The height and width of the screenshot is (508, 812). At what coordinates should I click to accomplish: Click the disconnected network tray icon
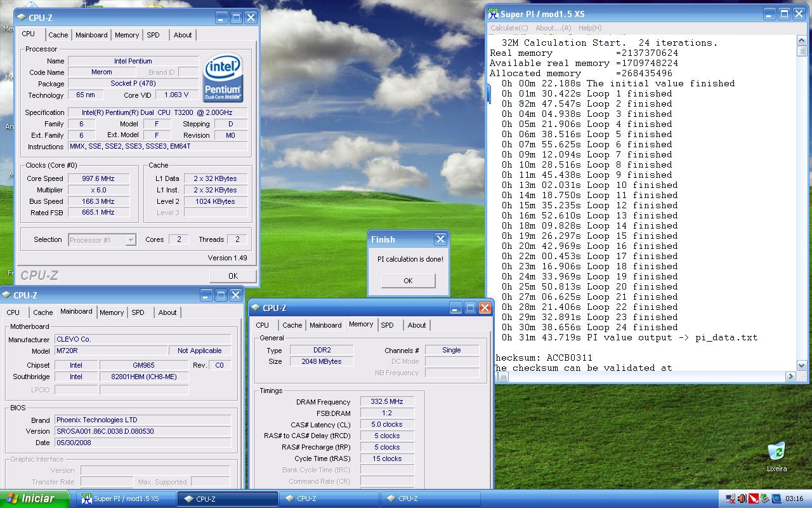(x=731, y=498)
